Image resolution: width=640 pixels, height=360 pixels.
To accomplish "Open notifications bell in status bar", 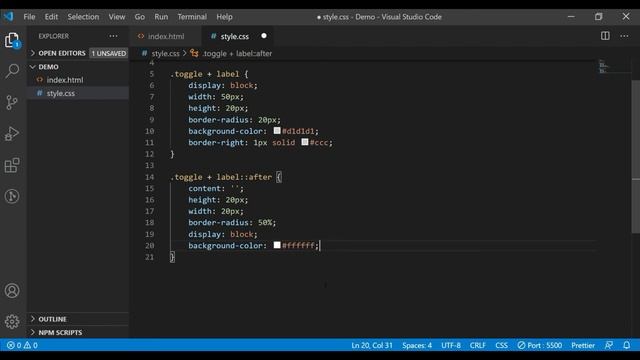I will pyautogui.click(x=627, y=345).
